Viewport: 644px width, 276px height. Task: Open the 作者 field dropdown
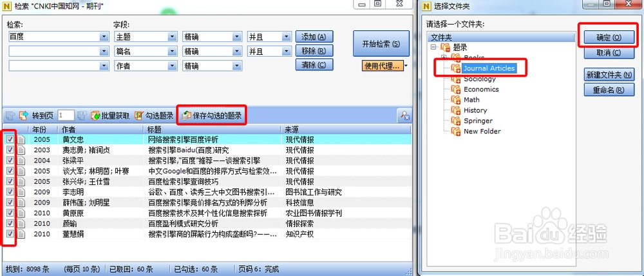(172, 66)
